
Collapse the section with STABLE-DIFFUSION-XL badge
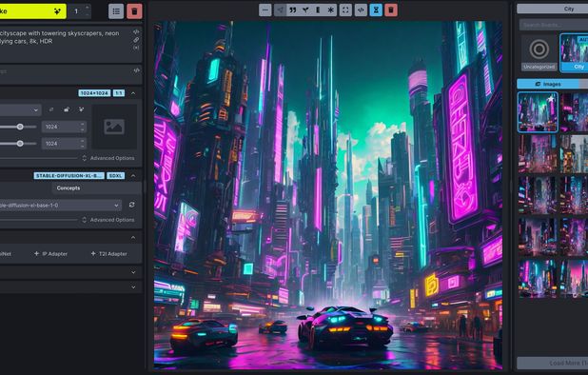pos(133,175)
